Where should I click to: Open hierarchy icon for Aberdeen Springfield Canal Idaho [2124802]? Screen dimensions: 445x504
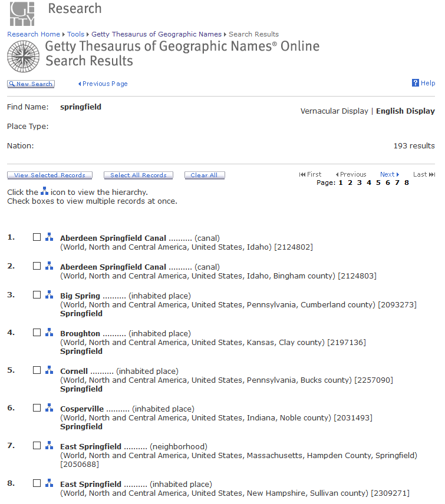[50, 237]
